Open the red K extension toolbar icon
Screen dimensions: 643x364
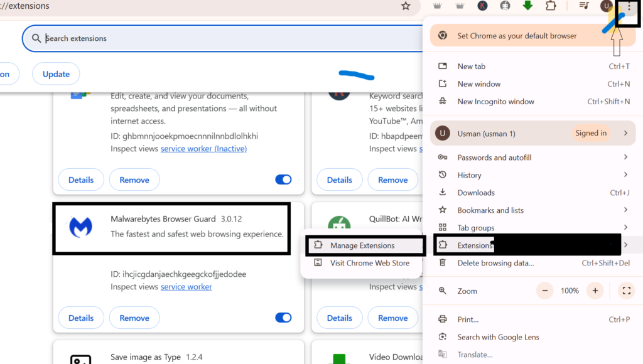(482, 6)
